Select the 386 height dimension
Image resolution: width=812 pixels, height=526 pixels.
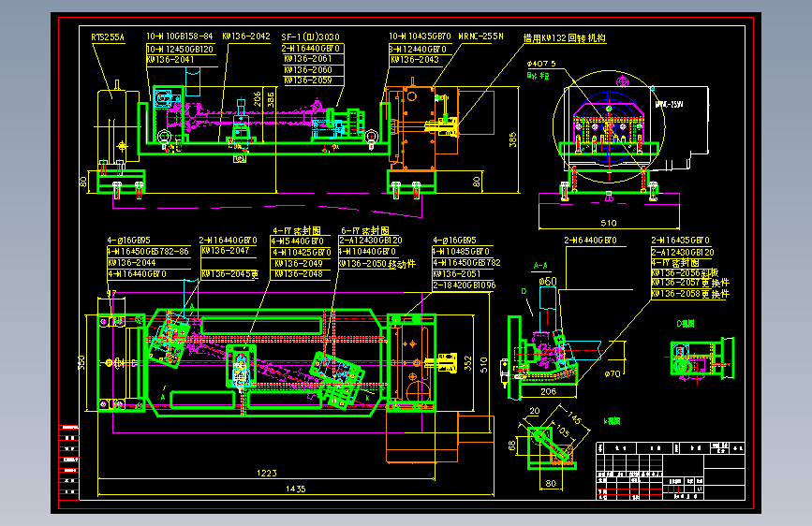271,99
